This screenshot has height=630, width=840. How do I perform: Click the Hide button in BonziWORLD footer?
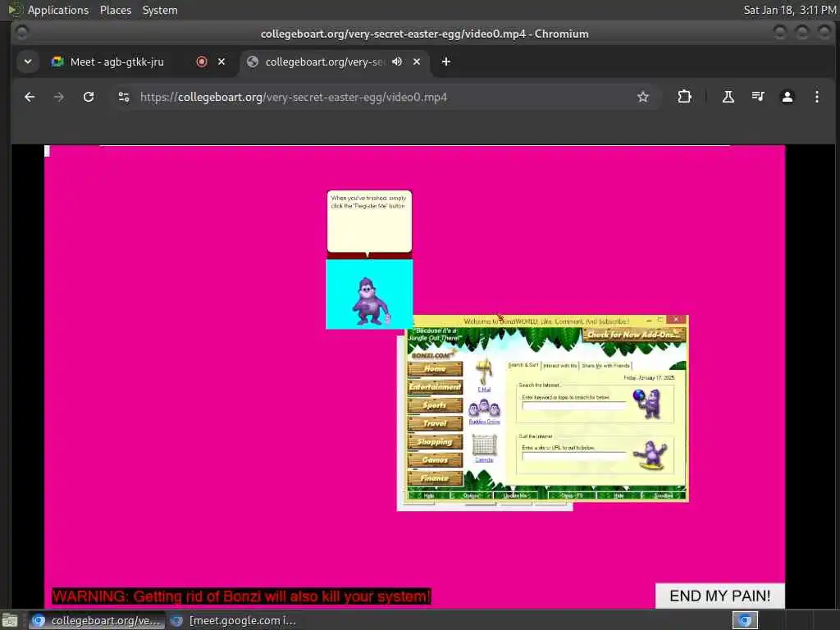coord(619,495)
